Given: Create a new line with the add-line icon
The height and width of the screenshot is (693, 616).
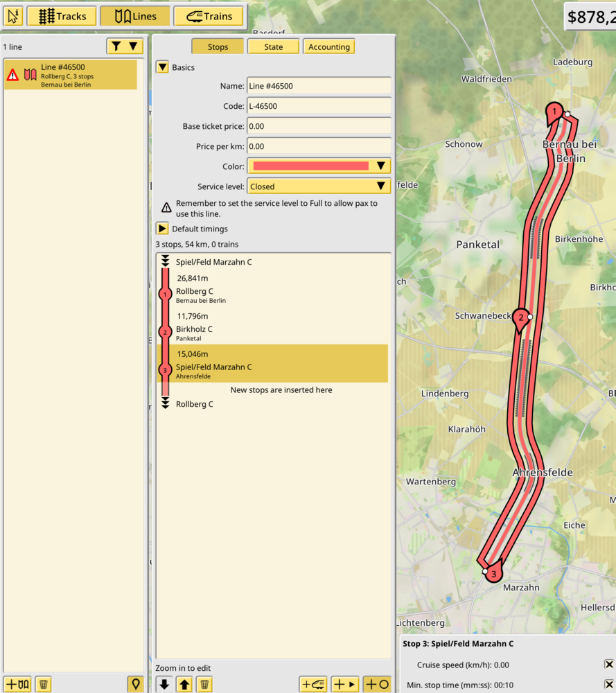Looking at the screenshot, I should click(x=15, y=684).
